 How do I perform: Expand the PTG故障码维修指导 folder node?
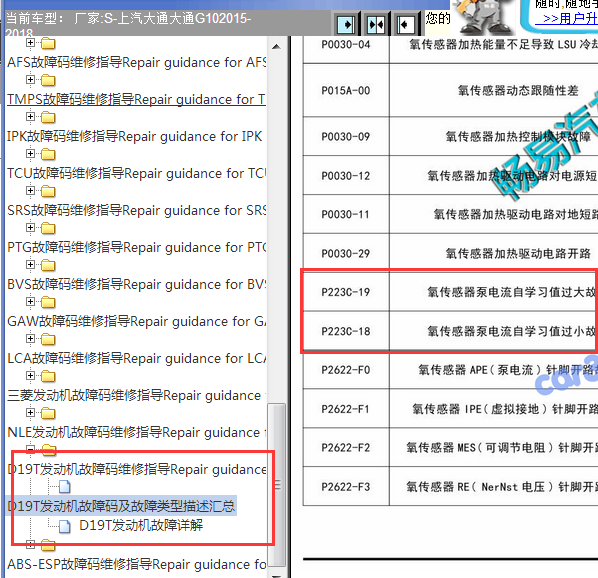pos(31,227)
